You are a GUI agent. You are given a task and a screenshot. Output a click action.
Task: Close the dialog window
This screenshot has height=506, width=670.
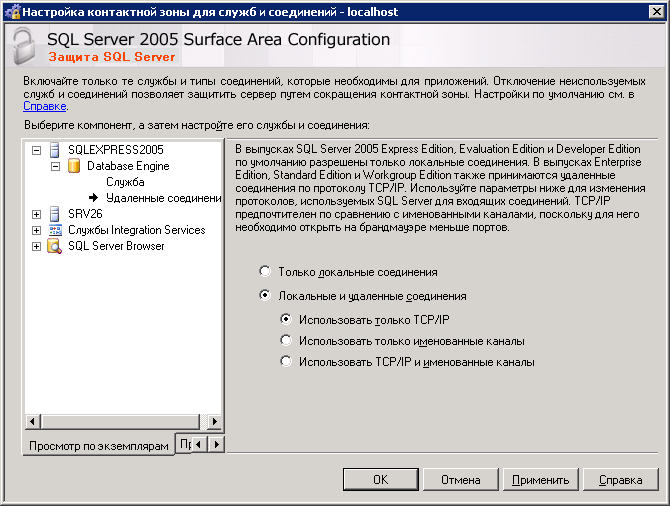coord(656,12)
